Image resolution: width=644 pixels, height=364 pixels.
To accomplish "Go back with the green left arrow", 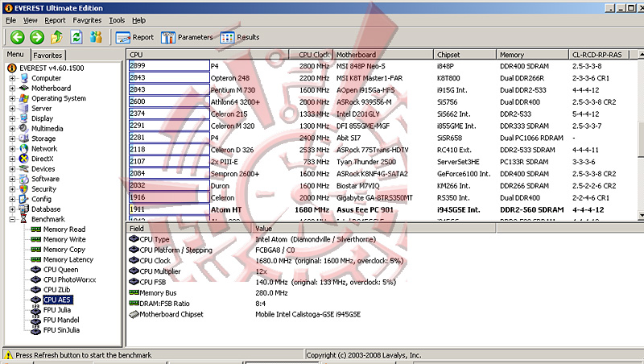I will (17, 37).
